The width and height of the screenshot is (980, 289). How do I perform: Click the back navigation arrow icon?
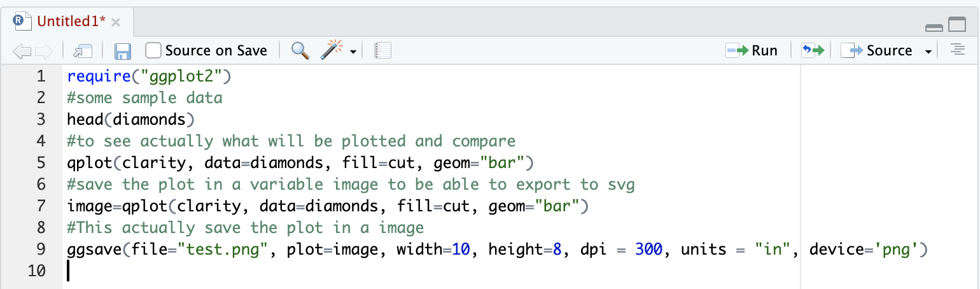click(22, 51)
